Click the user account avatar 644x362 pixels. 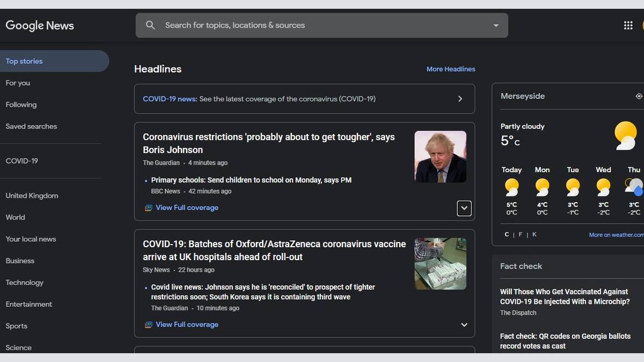[642, 25]
